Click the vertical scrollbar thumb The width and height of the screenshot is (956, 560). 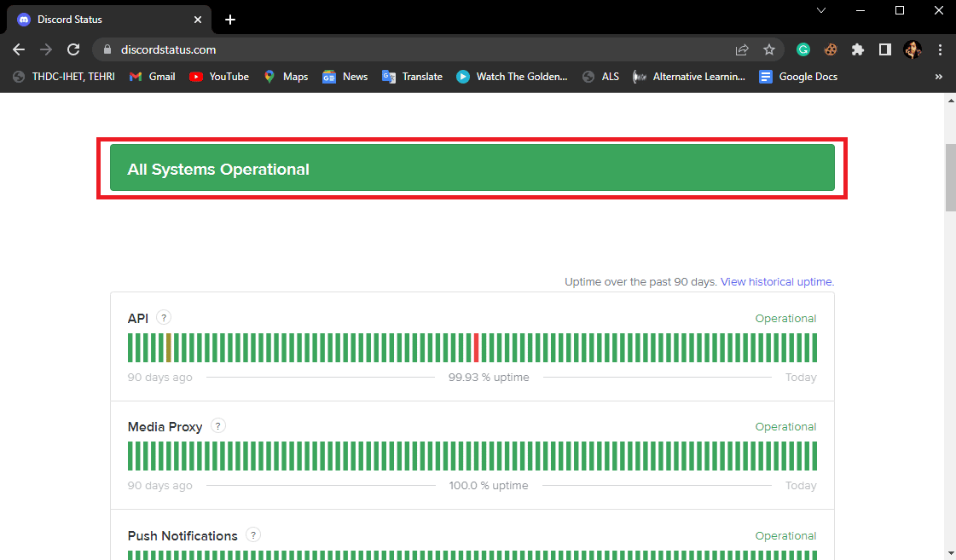(x=951, y=178)
